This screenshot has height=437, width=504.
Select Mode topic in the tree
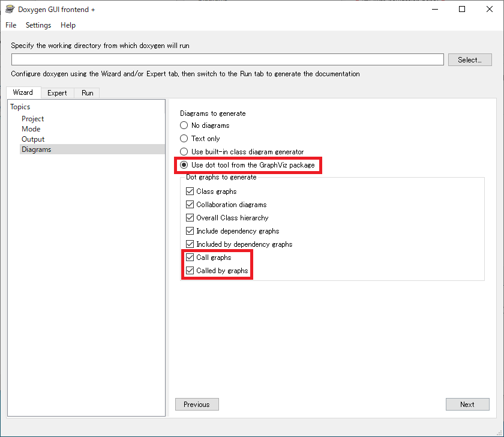pyautogui.click(x=31, y=129)
